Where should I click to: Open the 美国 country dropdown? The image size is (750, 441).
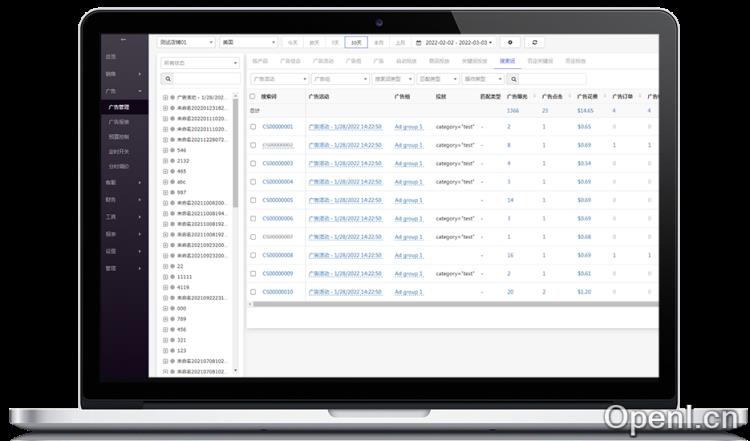(x=248, y=43)
